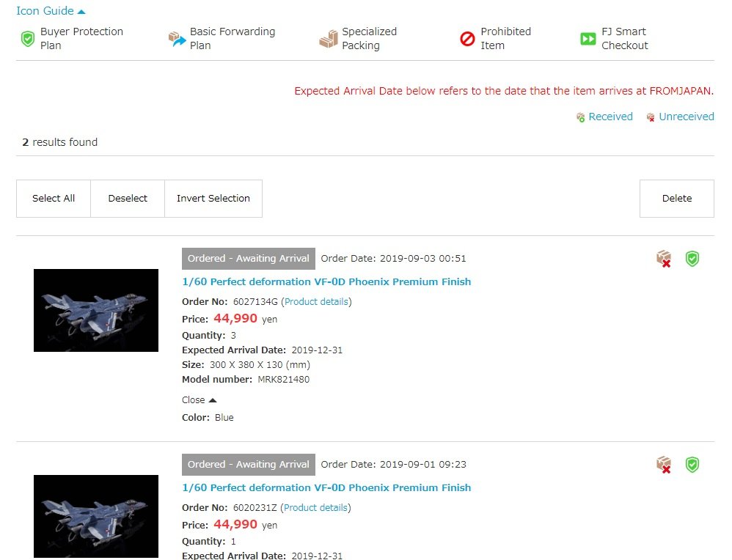The image size is (732, 560).
Task: Click buyer protection shield for order 6027134G
Action: [x=692, y=259]
